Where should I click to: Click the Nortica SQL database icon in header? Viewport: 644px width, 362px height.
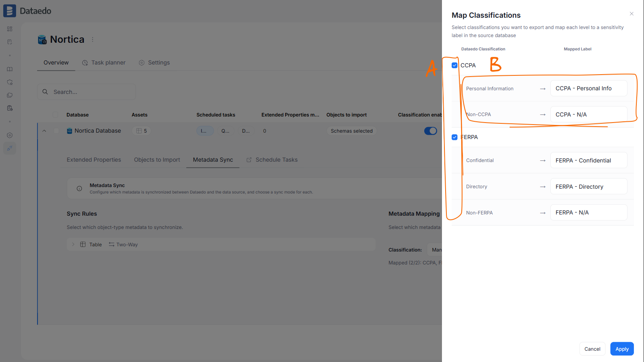(x=42, y=40)
